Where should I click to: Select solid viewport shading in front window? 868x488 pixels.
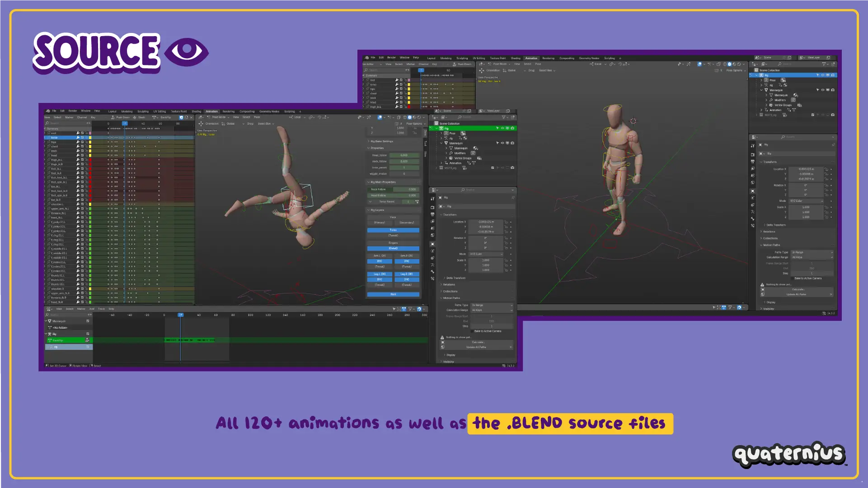click(x=410, y=117)
